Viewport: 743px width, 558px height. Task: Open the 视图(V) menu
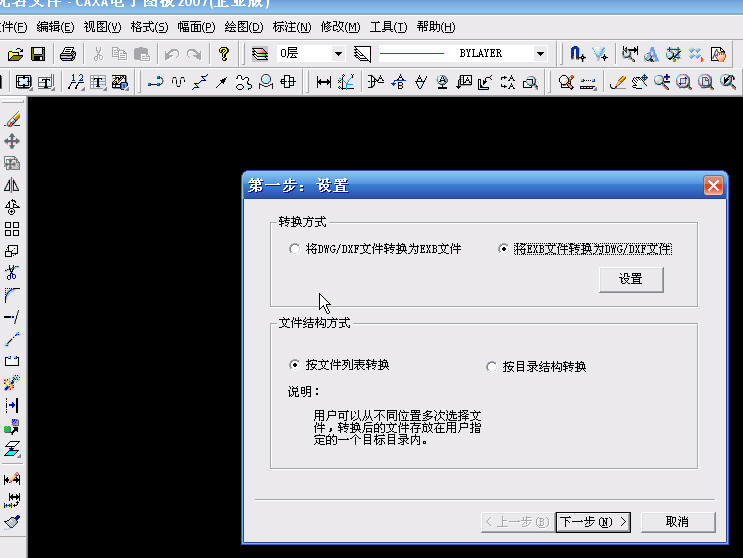[x=102, y=27]
